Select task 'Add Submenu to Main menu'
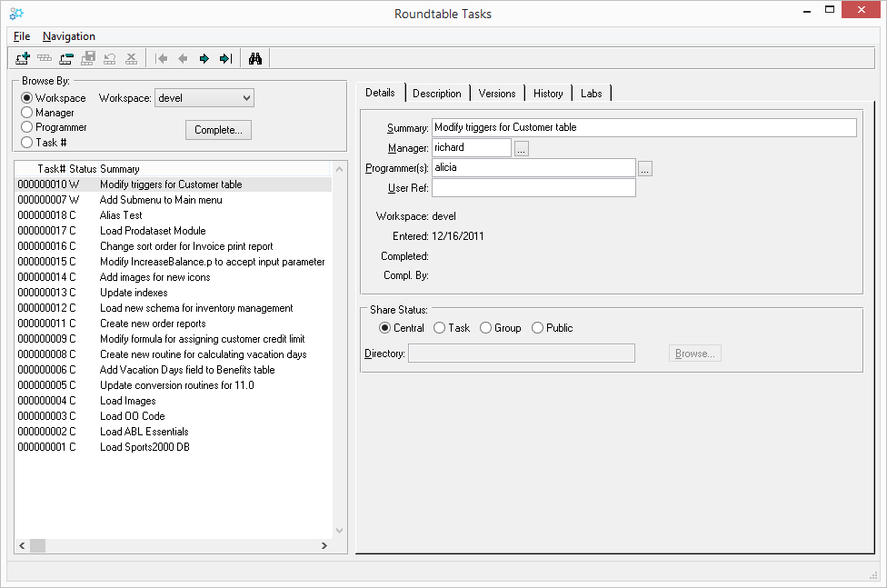This screenshot has height=588, width=887. pos(173,200)
